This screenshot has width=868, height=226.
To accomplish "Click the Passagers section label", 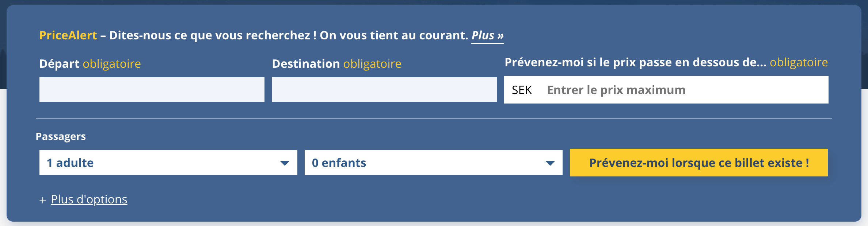I will [61, 136].
